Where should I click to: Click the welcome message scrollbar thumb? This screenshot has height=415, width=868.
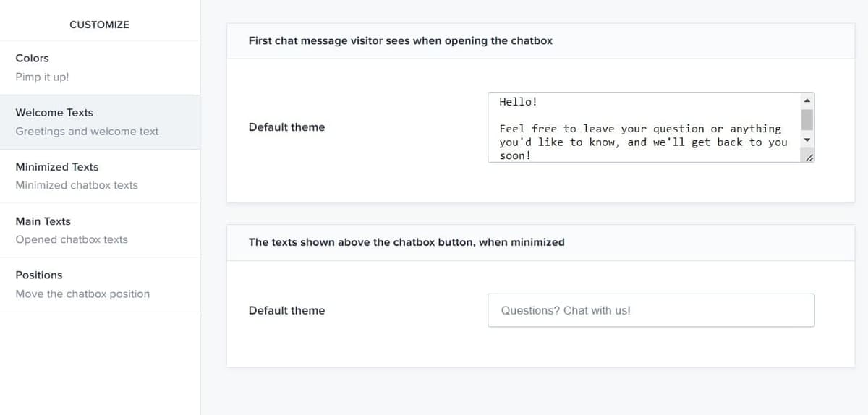[x=807, y=119]
